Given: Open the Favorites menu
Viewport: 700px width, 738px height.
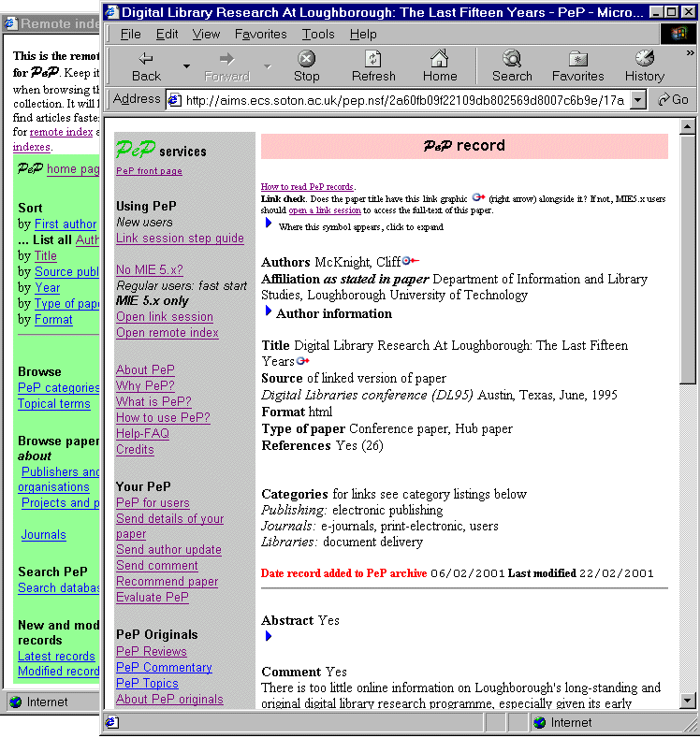Looking at the screenshot, I should pos(261,34).
